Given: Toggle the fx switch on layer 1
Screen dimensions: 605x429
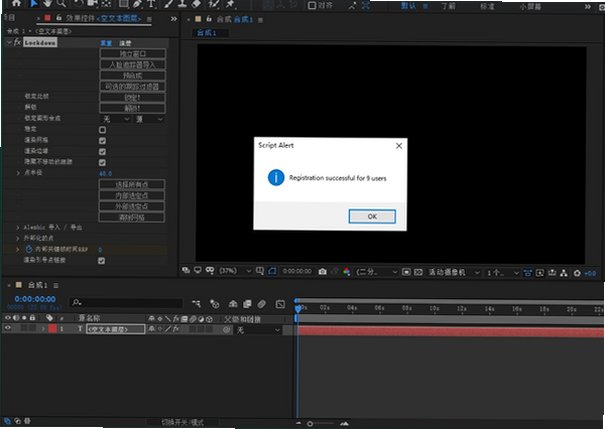Looking at the screenshot, I should [x=176, y=329].
